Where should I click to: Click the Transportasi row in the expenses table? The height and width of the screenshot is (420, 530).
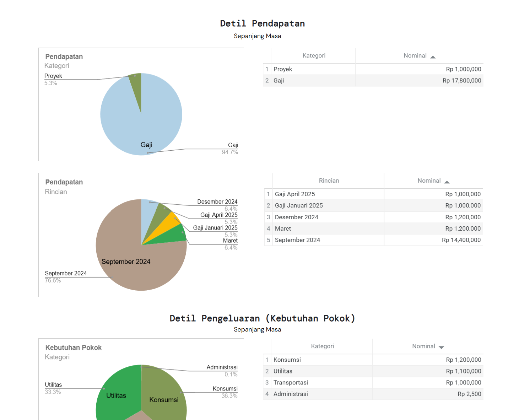point(373,383)
